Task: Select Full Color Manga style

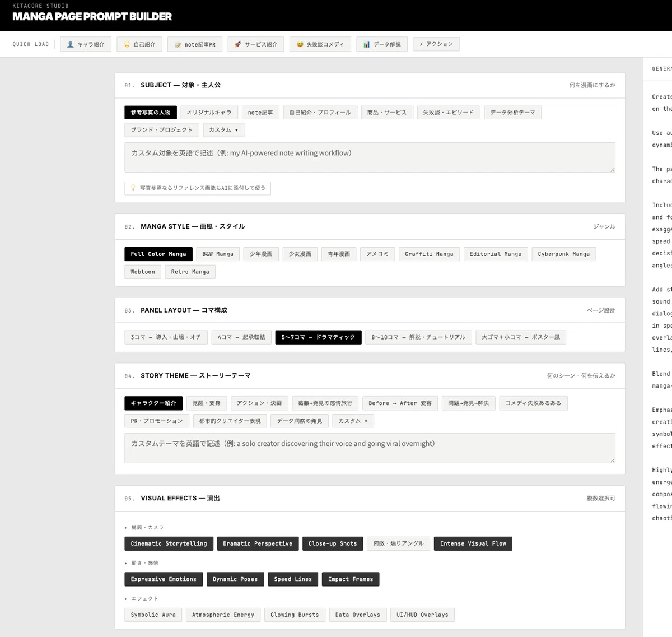Action: pyautogui.click(x=158, y=254)
